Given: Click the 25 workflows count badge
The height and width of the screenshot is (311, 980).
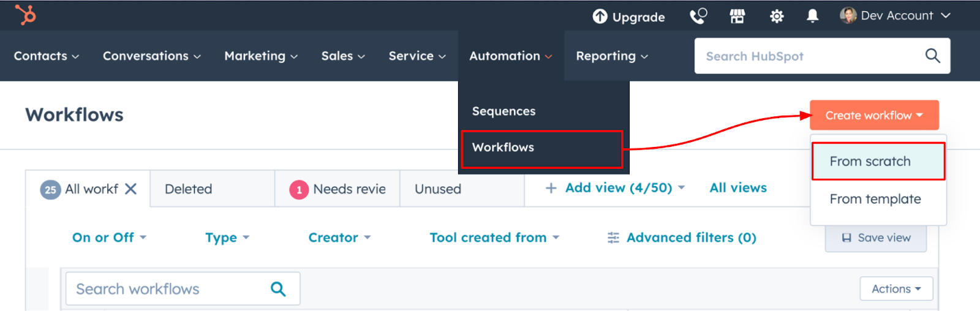Looking at the screenshot, I should [x=50, y=190].
